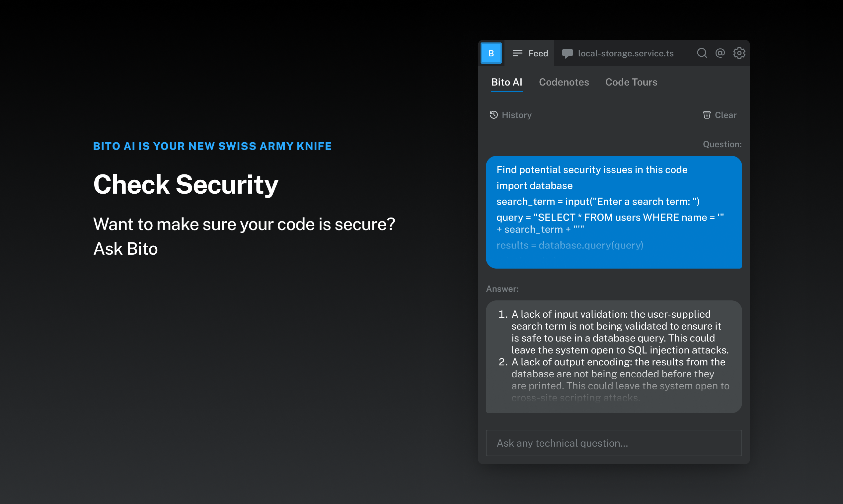This screenshot has width=843, height=504.
Task: Click the @ mentions icon
Action: pos(720,53)
